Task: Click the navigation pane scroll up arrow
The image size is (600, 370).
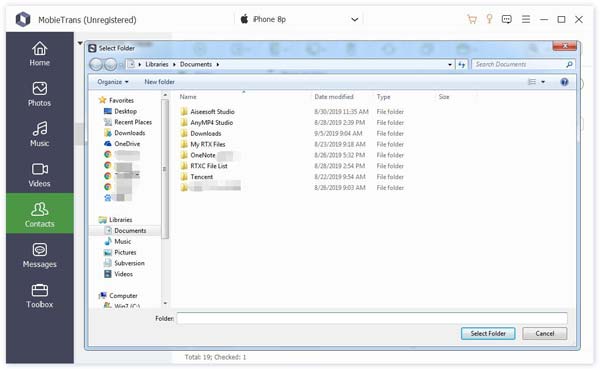Action: (x=165, y=95)
